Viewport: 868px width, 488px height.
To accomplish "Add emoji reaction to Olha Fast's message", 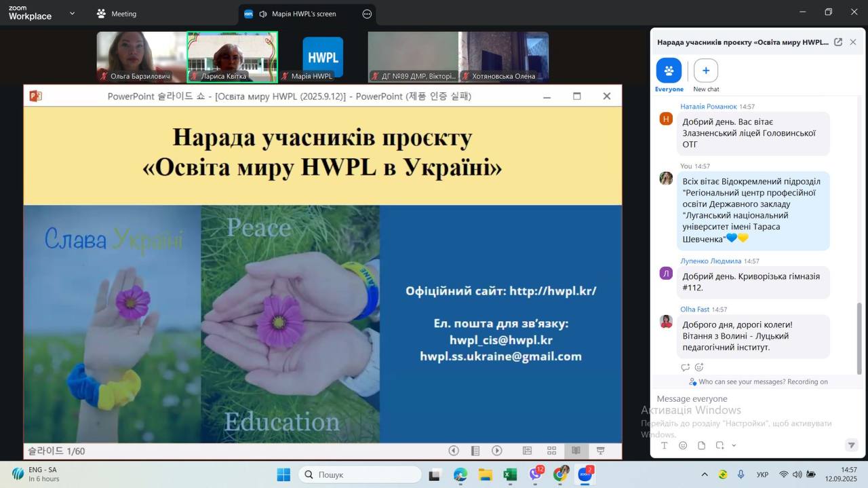I will [x=699, y=367].
